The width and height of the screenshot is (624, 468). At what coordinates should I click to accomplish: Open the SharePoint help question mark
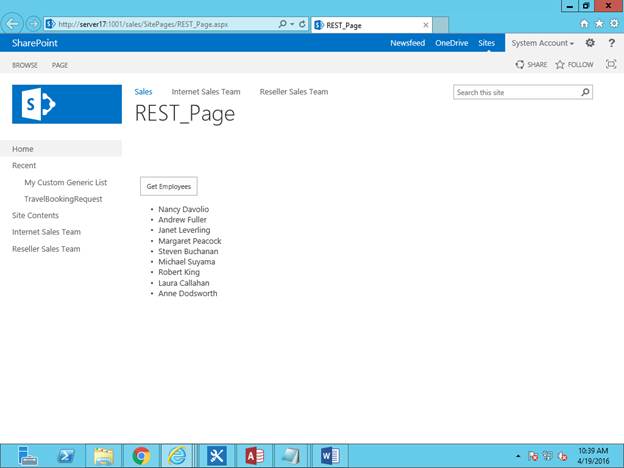(x=612, y=43)
